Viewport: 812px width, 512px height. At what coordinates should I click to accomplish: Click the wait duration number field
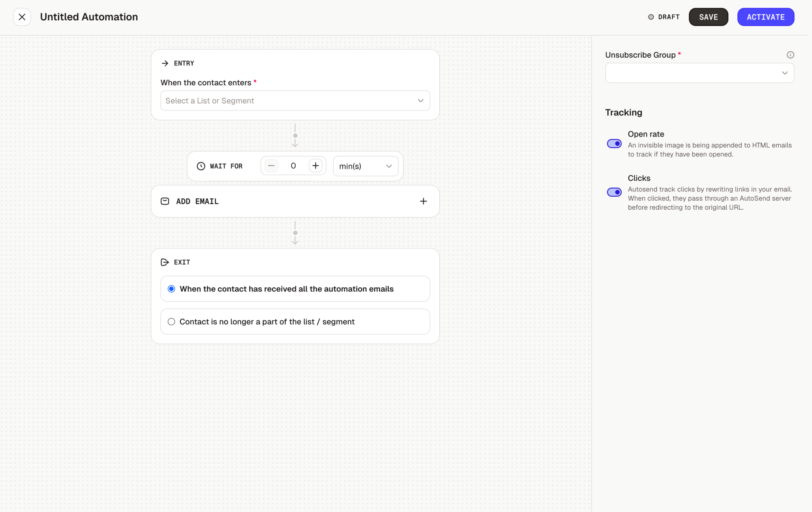click(x=293, y=166)
